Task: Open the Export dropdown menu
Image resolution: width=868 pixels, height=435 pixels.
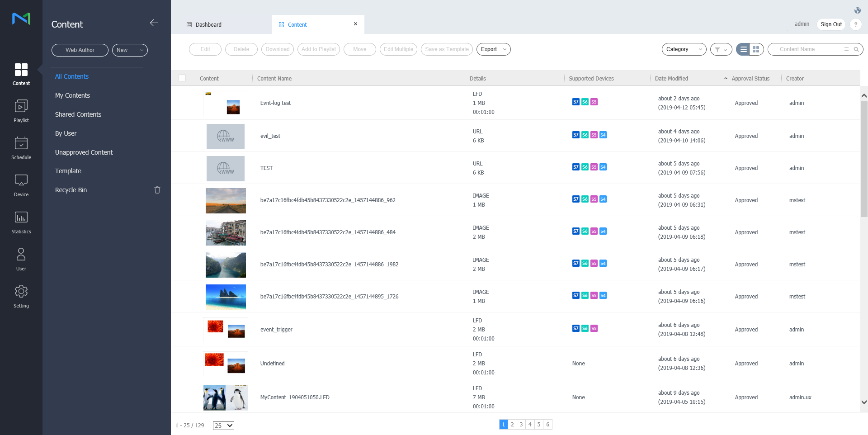Action: [x=493, y=49]
